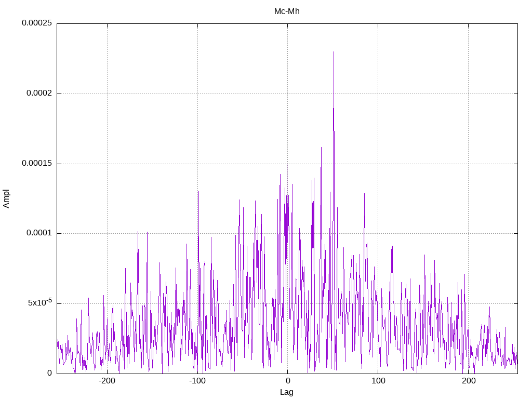Screen dimensions: 532x399
Task: Click the x-axis tick label -200
Action: 107,381
